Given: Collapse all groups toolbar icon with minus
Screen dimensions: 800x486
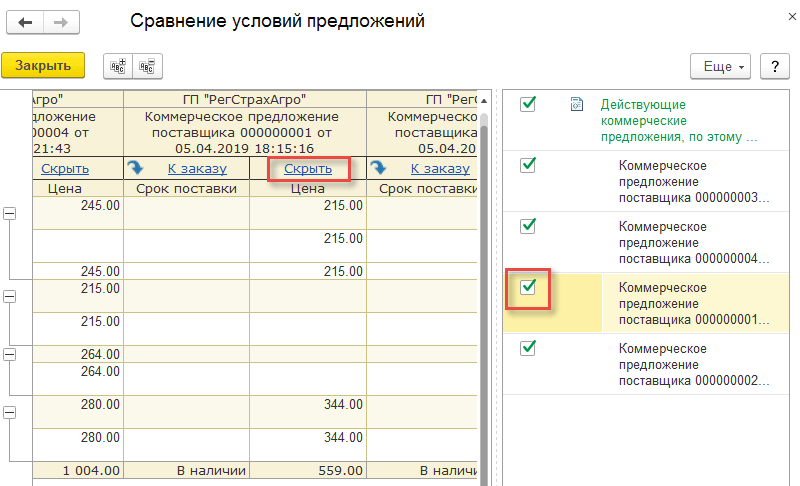Looking at the screenshot, I should click(x=147, y=66).
